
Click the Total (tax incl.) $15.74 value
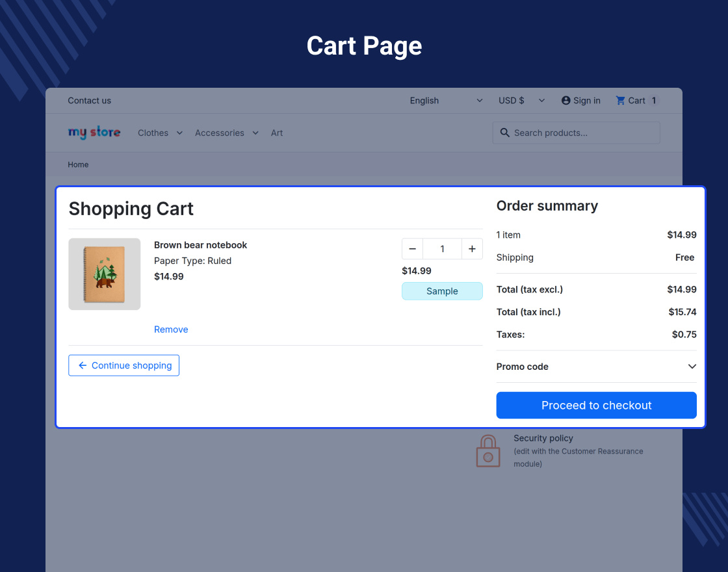682,312
